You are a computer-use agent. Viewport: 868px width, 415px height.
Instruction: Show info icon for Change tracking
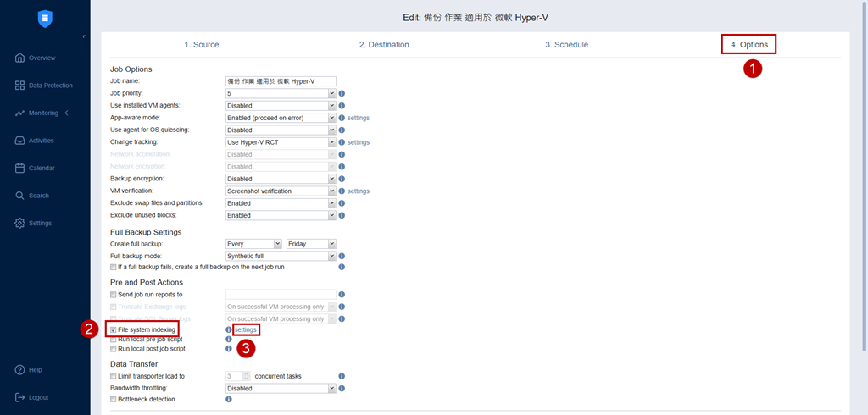pyautogui.click(x=342, y=142)
